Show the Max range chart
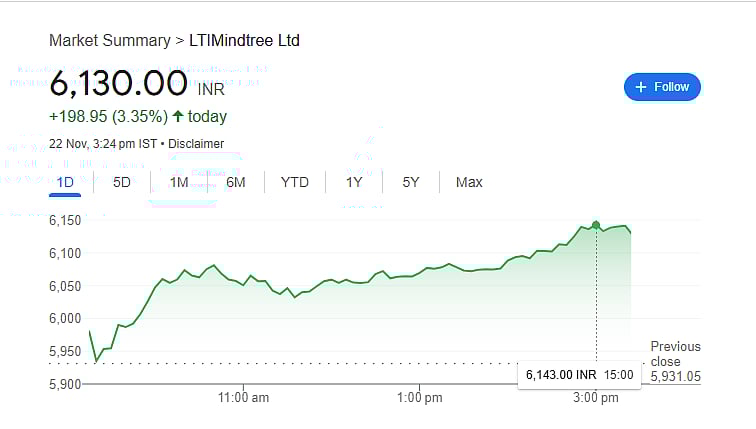Image resolution: width=756 pixels, height=429 pixels. pos(469,182)
